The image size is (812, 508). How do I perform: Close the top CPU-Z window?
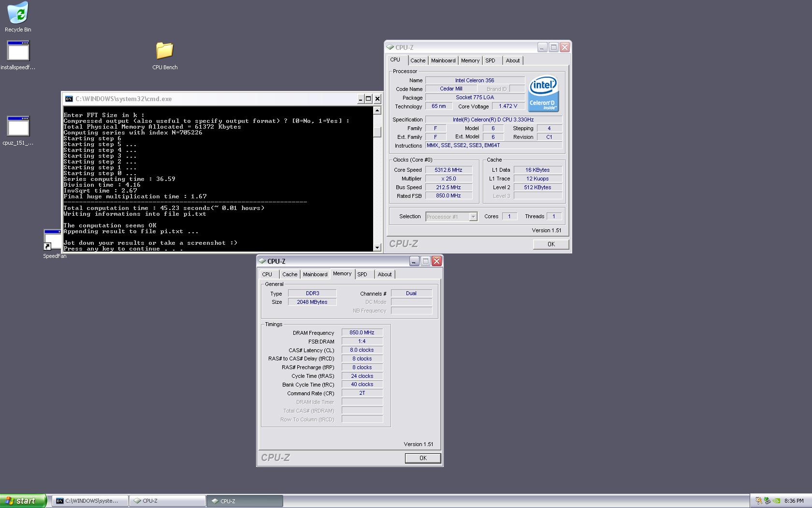pos(565,47)
